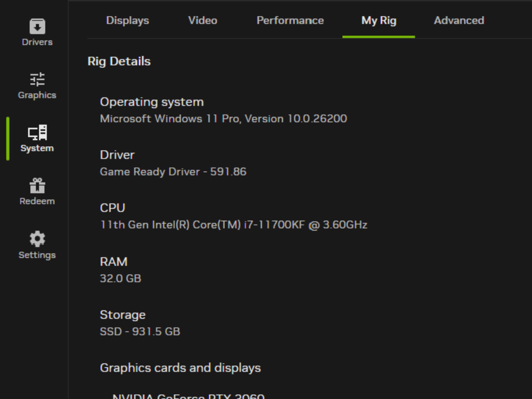Click the i7-11700KF processor text

click(x=234, y=225)
